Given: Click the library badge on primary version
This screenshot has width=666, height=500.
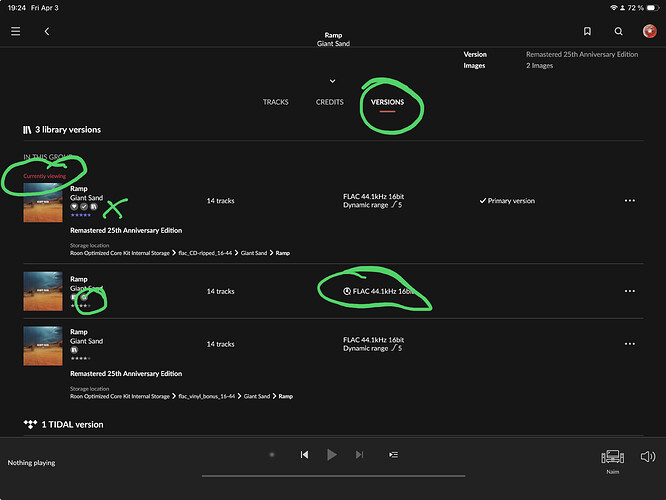Looking at the screenshot, I should point(94,206).
